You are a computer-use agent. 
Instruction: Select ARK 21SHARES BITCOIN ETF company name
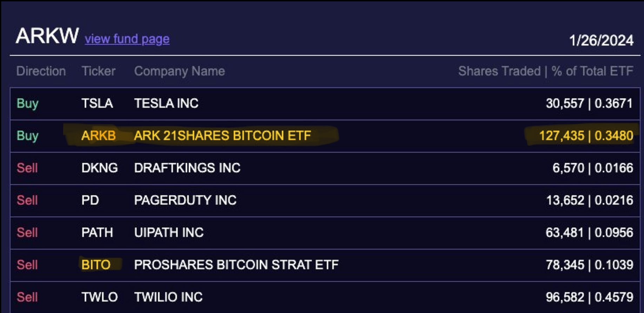coord(223,136)
